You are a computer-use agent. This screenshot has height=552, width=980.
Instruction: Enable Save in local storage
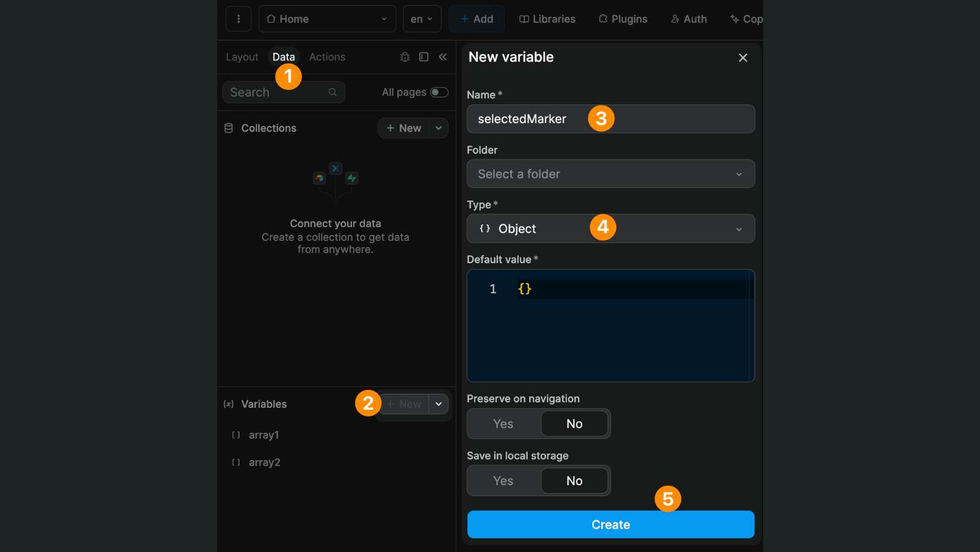[503, 480]
